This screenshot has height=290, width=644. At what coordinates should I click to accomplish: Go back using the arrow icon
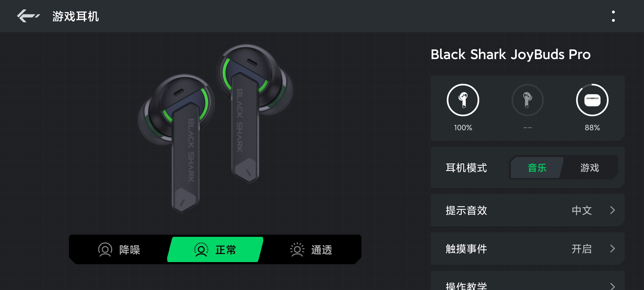coord(28,16)
